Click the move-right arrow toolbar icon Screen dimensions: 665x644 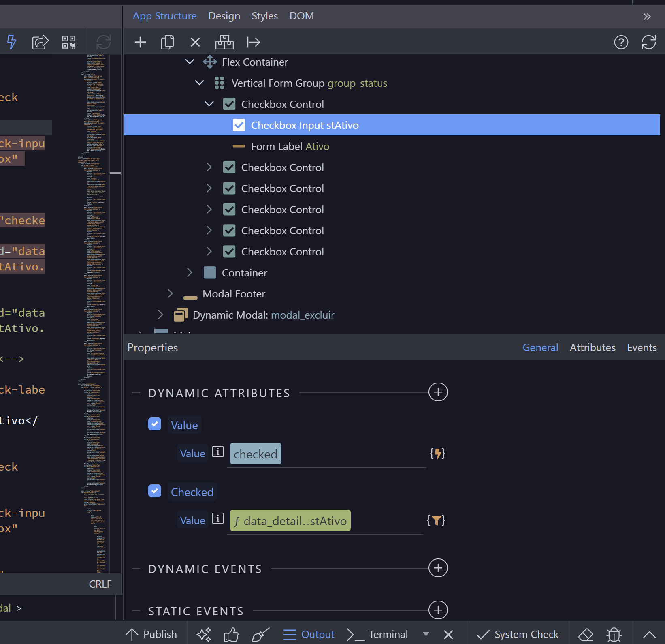tap(254, 42)
